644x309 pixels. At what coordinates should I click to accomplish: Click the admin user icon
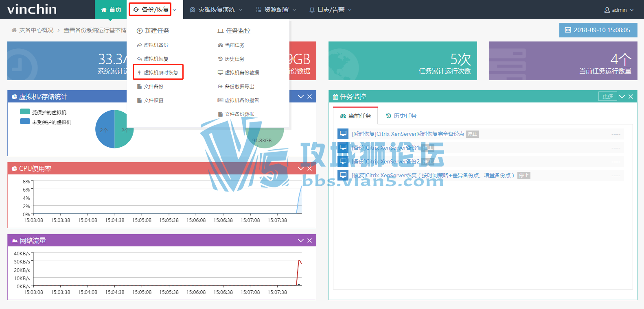[607, 10]
